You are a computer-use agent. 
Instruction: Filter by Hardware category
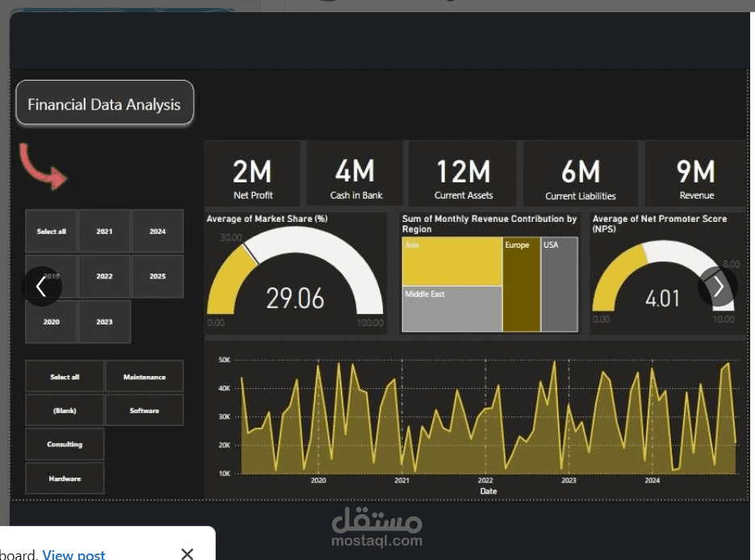coord(65,479)
